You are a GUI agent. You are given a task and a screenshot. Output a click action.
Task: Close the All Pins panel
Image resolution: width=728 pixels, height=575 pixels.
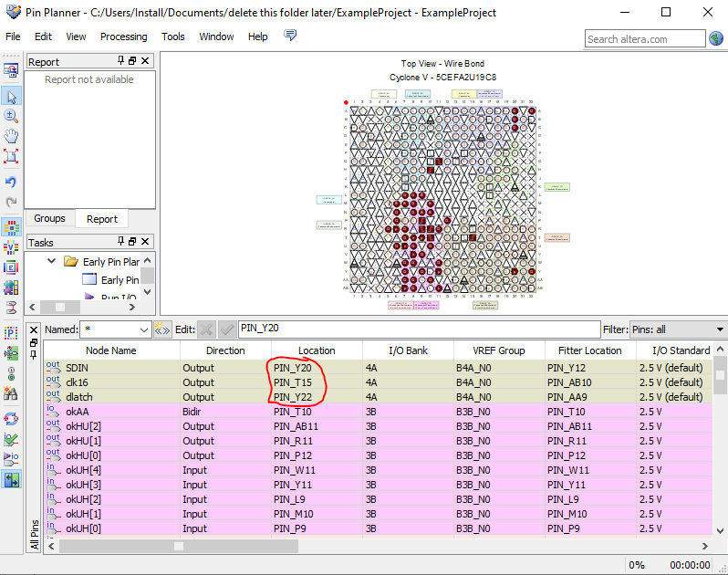click(x=34, y=329)
